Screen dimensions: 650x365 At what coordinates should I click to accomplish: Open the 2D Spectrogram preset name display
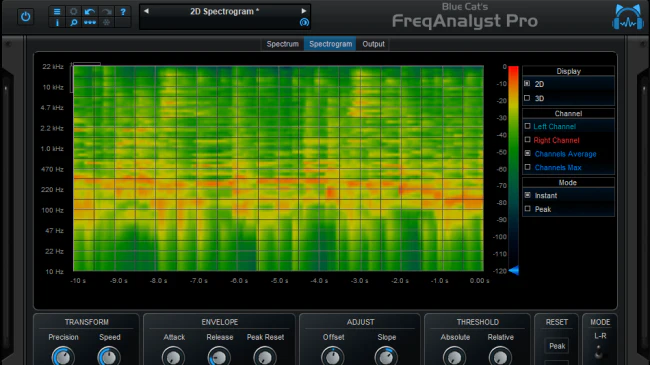pyautogui.click(x=225, y=12)
